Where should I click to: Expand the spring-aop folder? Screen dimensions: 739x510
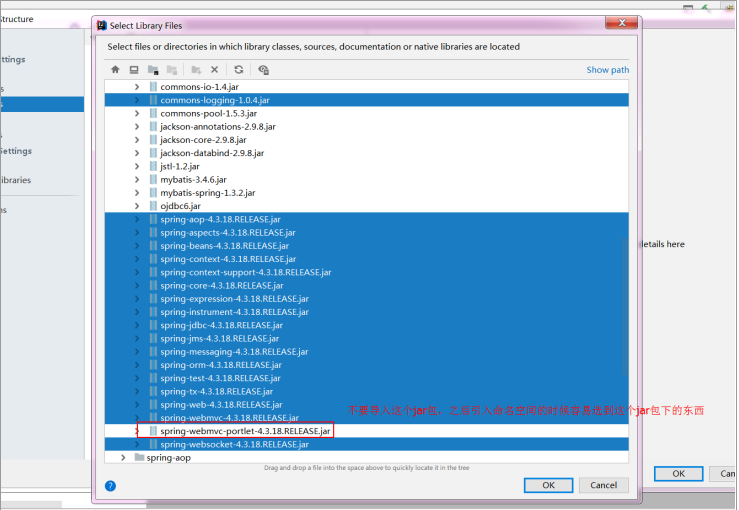(x=123, y=458)
